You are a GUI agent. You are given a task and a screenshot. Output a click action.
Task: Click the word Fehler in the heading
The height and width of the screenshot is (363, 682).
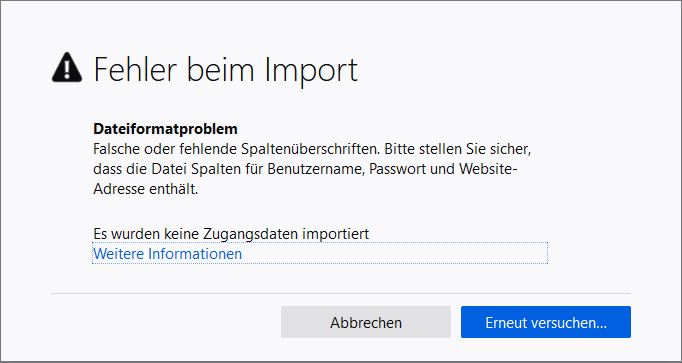tap(135, 70)
